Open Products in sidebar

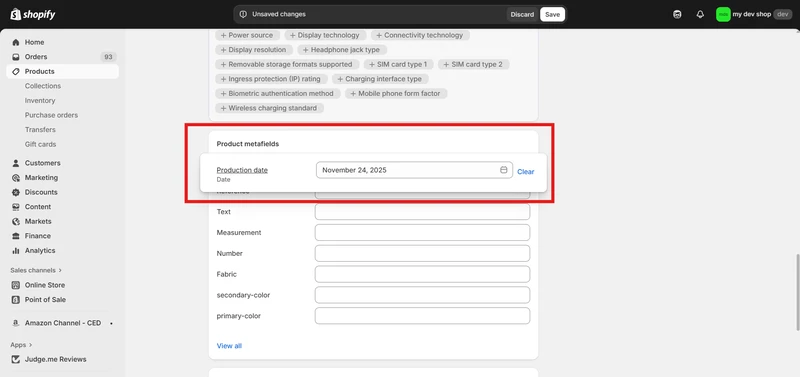(62, 71)
